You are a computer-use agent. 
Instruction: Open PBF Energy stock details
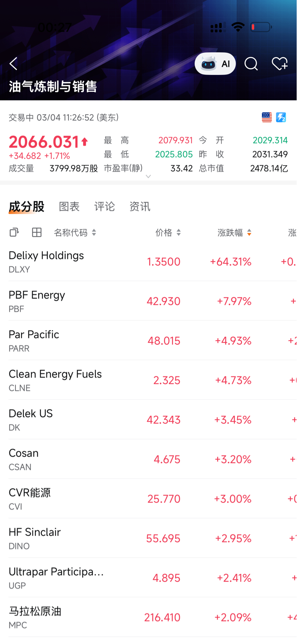coord(37,301)
